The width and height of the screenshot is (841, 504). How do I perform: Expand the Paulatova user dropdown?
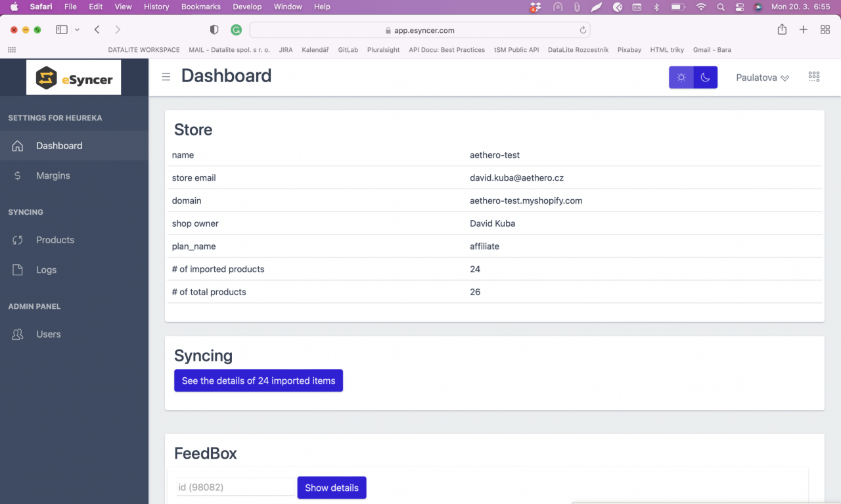762,78
